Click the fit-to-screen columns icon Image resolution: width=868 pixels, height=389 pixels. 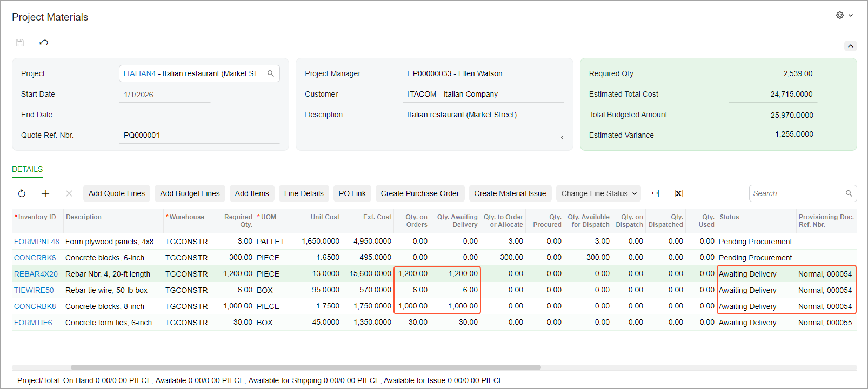pyautogui.click(x=655, y=193)
